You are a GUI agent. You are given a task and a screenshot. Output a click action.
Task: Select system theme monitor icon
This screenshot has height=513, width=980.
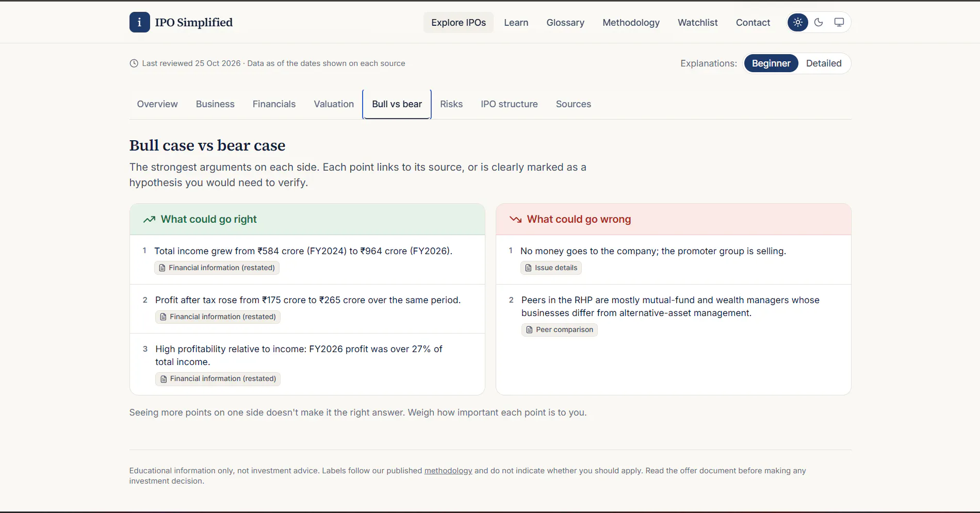839,22
